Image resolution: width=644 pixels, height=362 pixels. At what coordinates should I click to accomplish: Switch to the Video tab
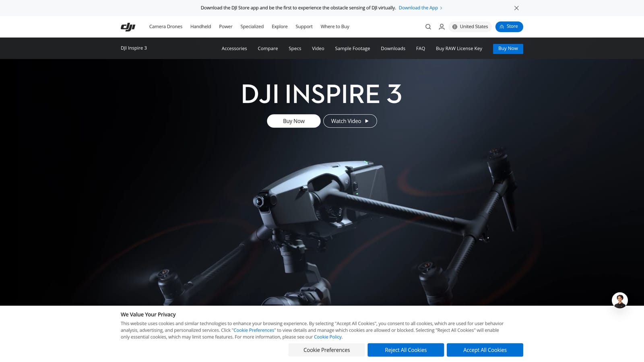pos(318,48)
